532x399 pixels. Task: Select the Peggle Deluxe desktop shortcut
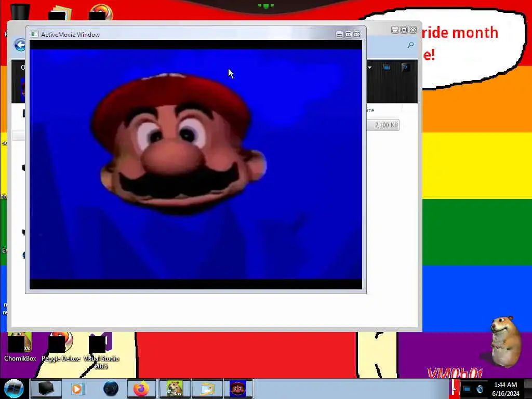pos(61,348)
